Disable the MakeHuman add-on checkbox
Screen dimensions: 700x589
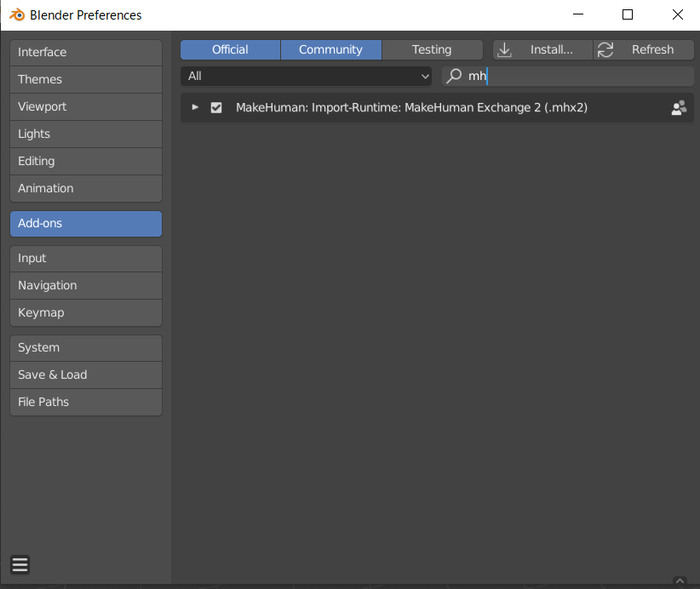(216, 107)
